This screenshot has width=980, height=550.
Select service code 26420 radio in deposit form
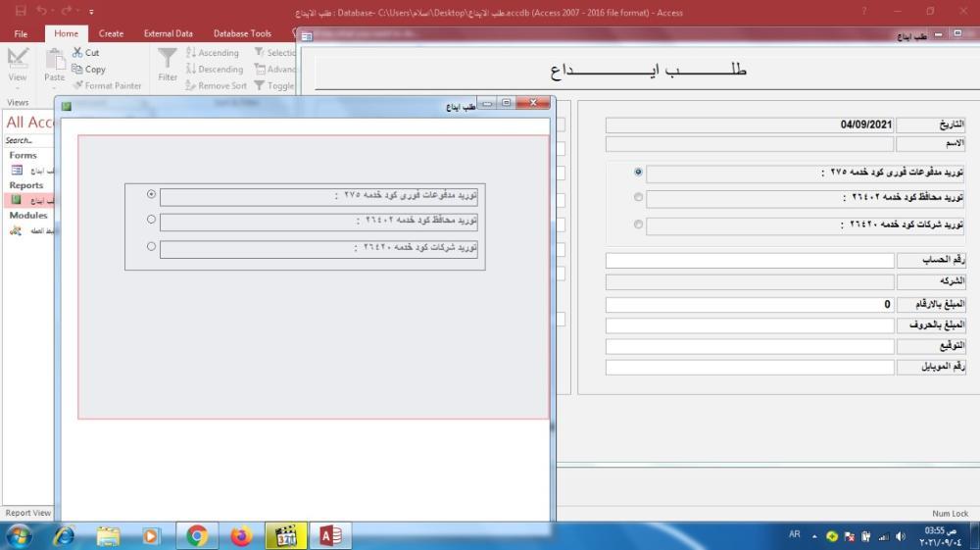(639, 225)
